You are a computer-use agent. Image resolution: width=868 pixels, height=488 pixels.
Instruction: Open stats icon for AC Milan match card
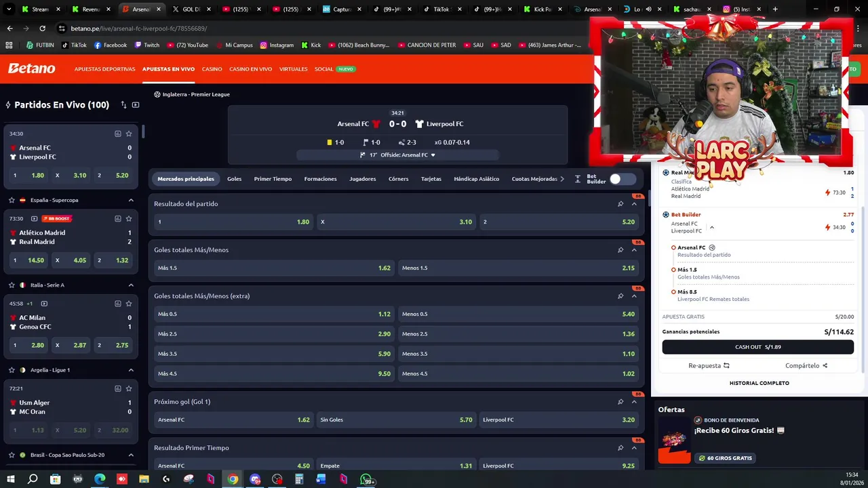point(117,304)
